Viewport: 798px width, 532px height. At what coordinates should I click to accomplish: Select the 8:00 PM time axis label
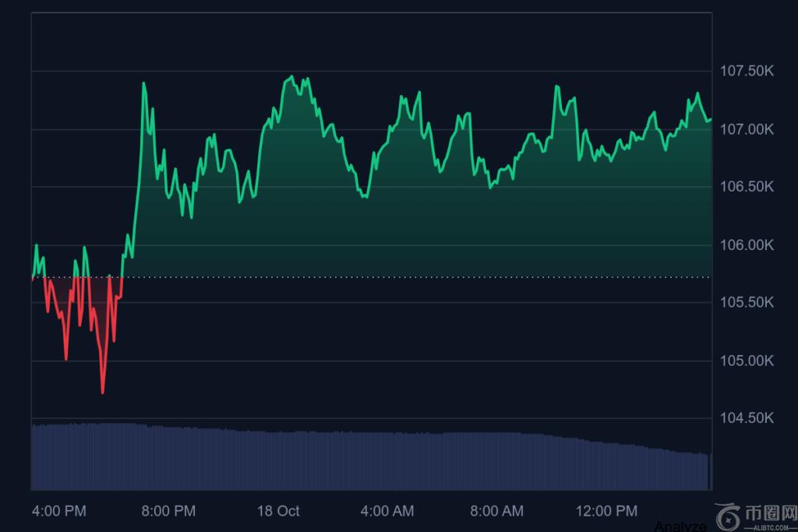pyautogui.click(x=168, y=511)
